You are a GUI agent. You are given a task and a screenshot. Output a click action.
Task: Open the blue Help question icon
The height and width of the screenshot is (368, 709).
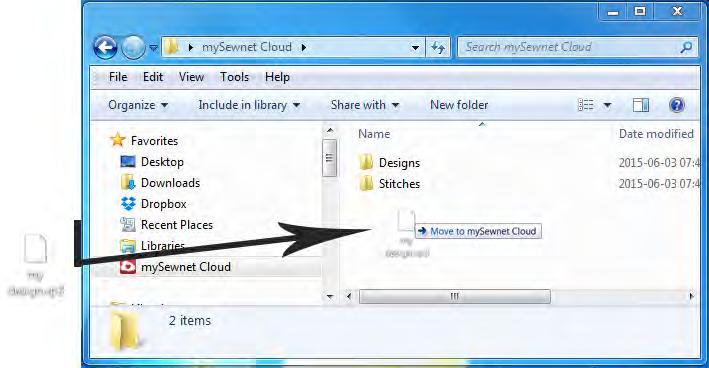pos(676,105)
